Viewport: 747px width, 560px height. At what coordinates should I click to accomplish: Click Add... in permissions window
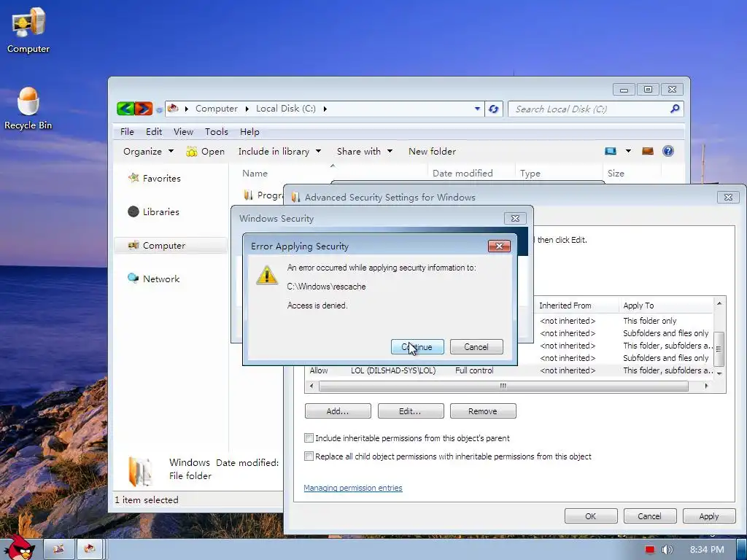click(x=338, y=411)
